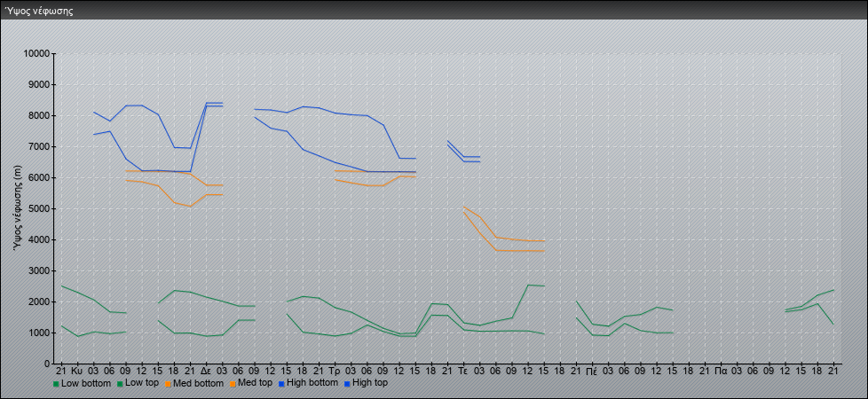Viewport: 868px width, 399px height.
Task: Toggle the High bottom legend color square
Action: pyautogui.click(x=281, y=384)
